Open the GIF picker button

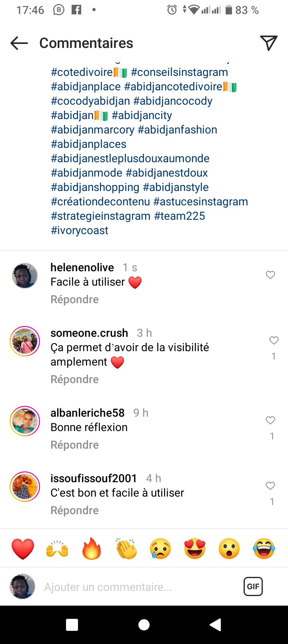coord(253,586)
